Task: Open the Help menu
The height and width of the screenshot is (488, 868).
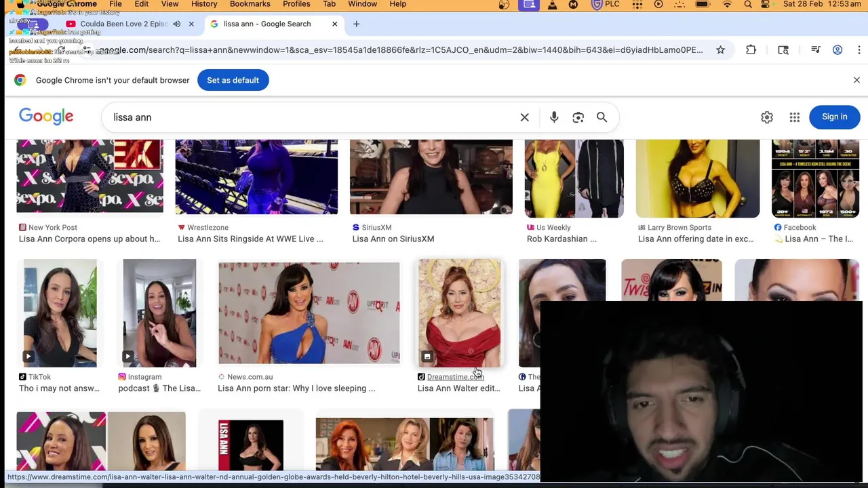Action: pyautogui.click(x=397, y=4)
